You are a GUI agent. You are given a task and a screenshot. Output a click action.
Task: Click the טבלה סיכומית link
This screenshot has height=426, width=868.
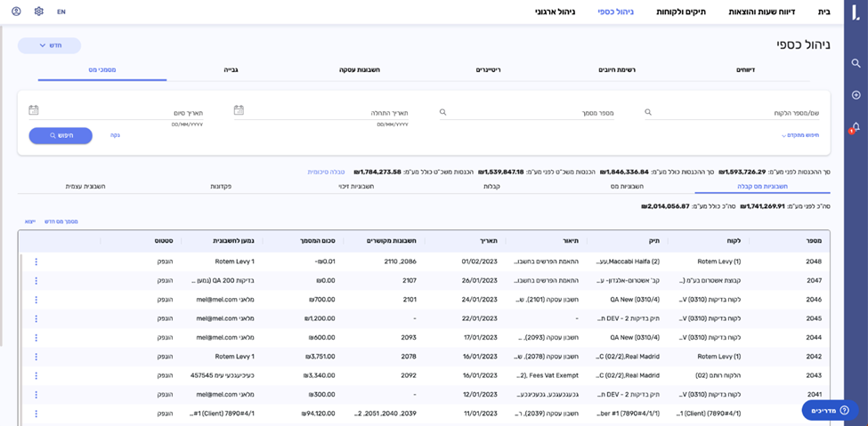pyautogui.click(x=326, y=172)
